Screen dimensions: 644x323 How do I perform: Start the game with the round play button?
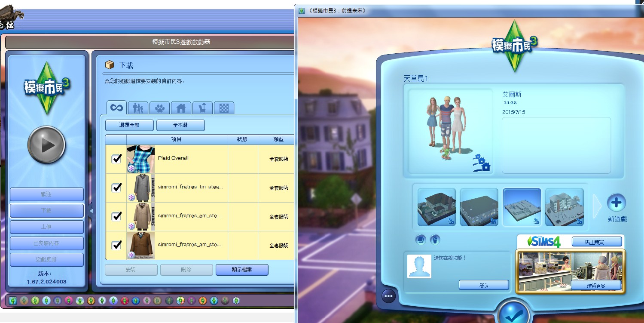tap(46, 145)
